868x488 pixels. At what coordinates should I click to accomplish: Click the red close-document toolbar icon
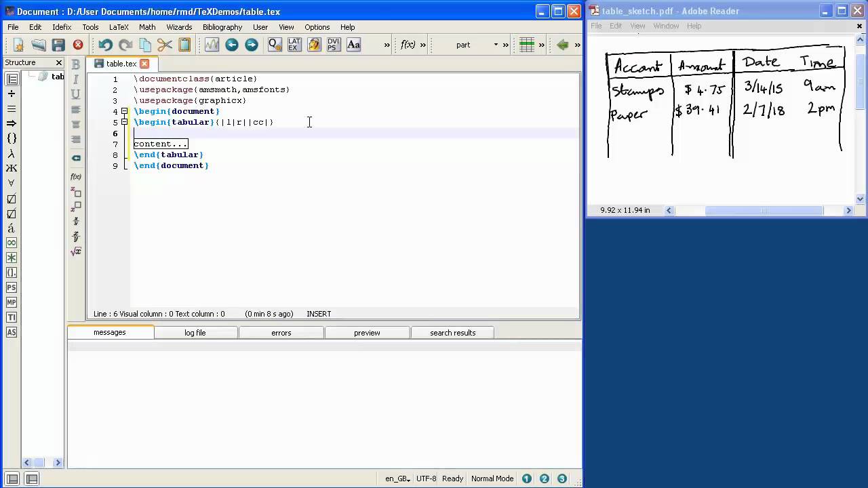(78, 45)
